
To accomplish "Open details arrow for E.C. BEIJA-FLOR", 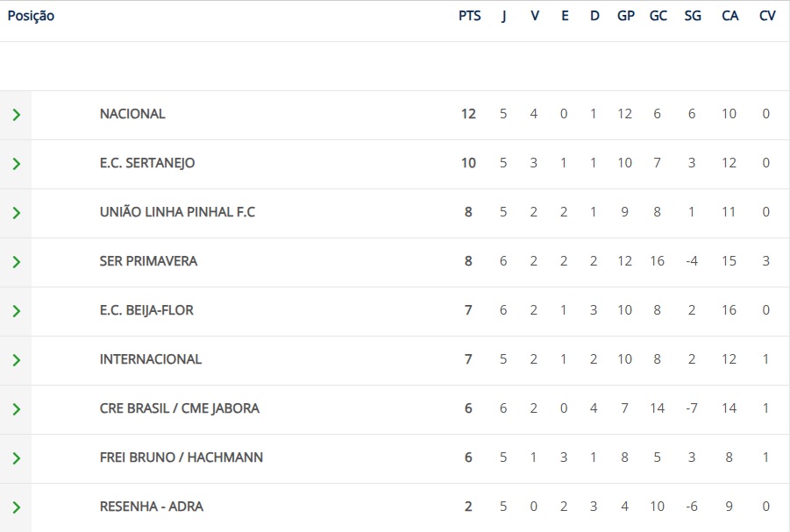I will coord(16,311).
